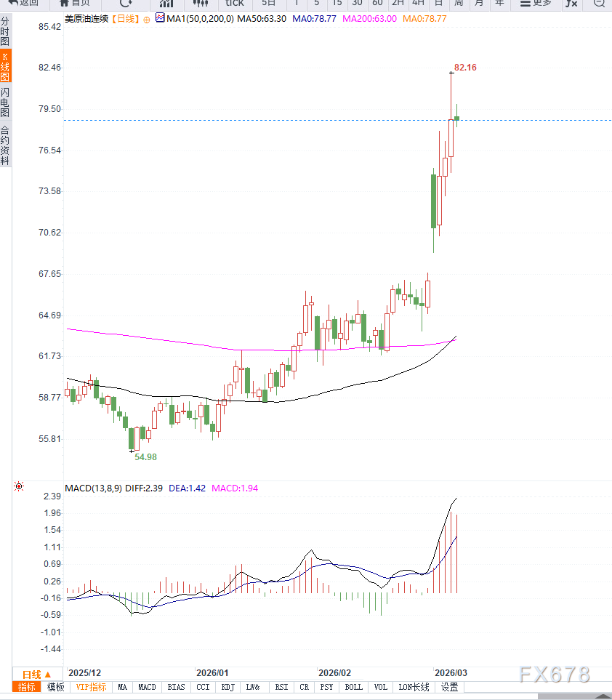The width and height of the screenshot is (612, 700).
Task: Expand the 日线 period selector at bottom left
Action: (37, 674)
